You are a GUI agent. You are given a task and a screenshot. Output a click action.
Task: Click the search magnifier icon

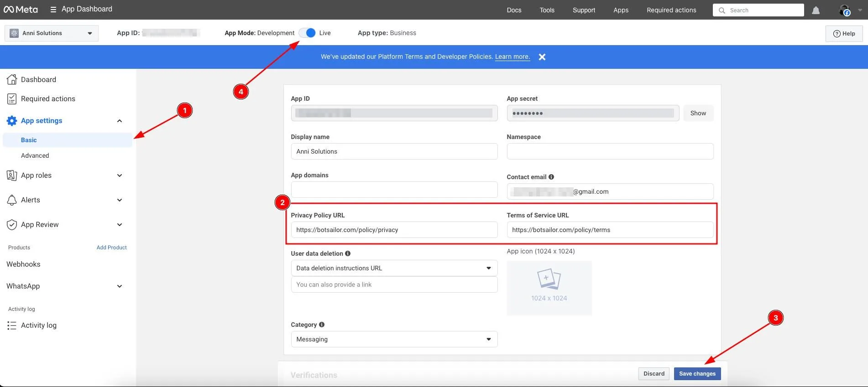[722, 10]
